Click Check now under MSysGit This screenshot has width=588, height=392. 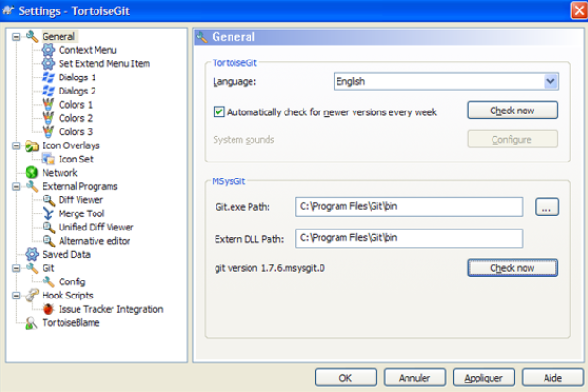[x=511, y=268]
